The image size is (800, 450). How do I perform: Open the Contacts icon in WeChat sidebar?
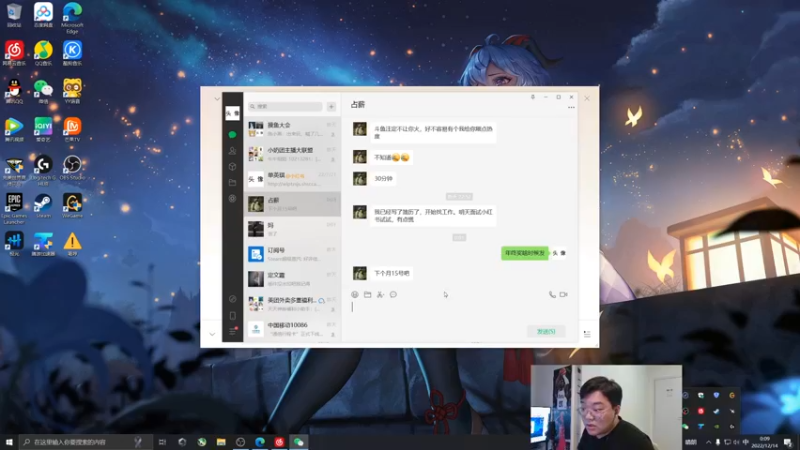(232, 151)
